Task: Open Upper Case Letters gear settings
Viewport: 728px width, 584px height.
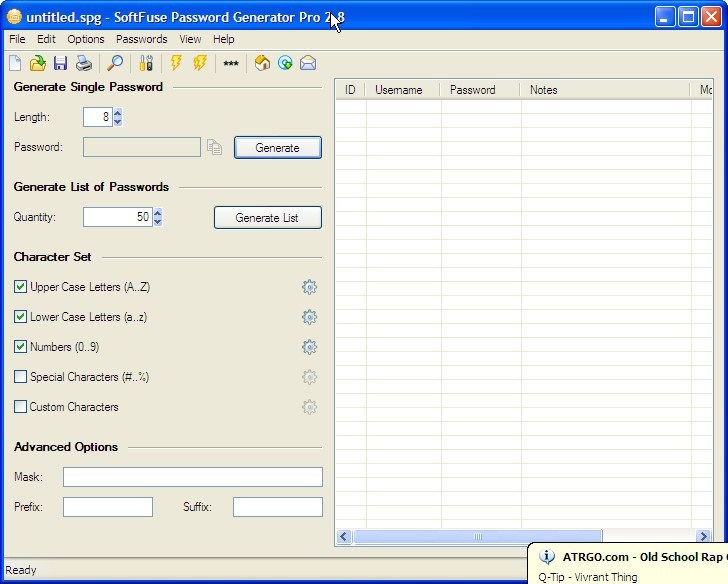Action: [309, 287]
